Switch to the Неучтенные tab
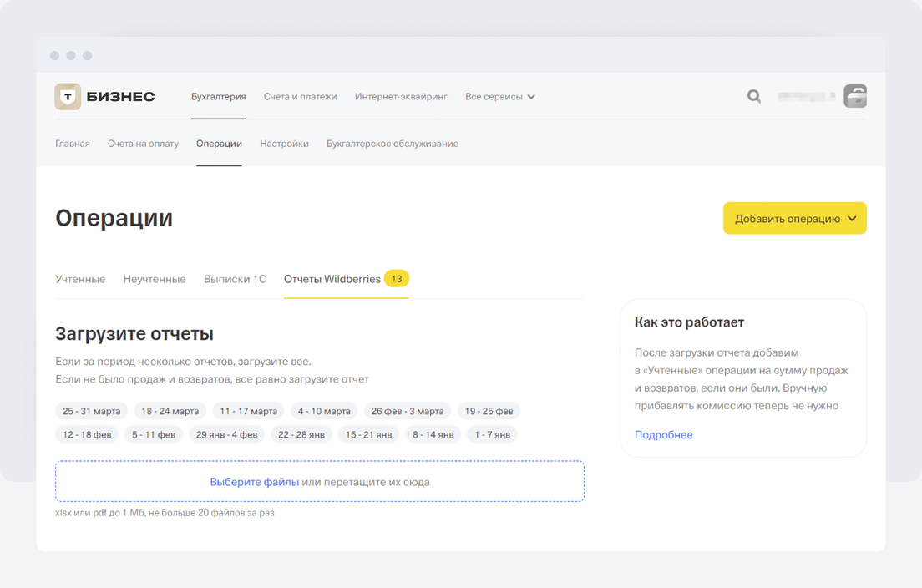The height and width of the screenshot is (588, 922). 155,279
